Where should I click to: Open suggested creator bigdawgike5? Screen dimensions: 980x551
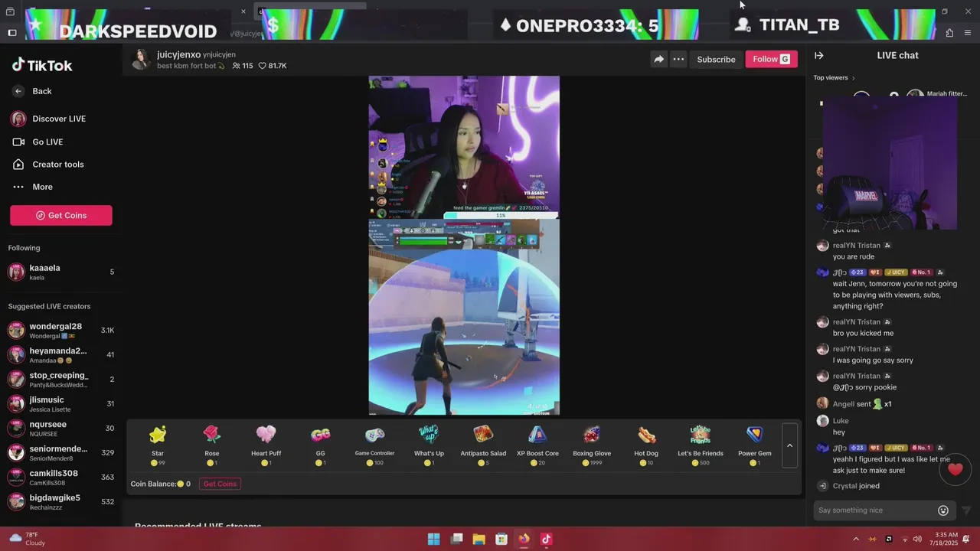pos(61,502)
